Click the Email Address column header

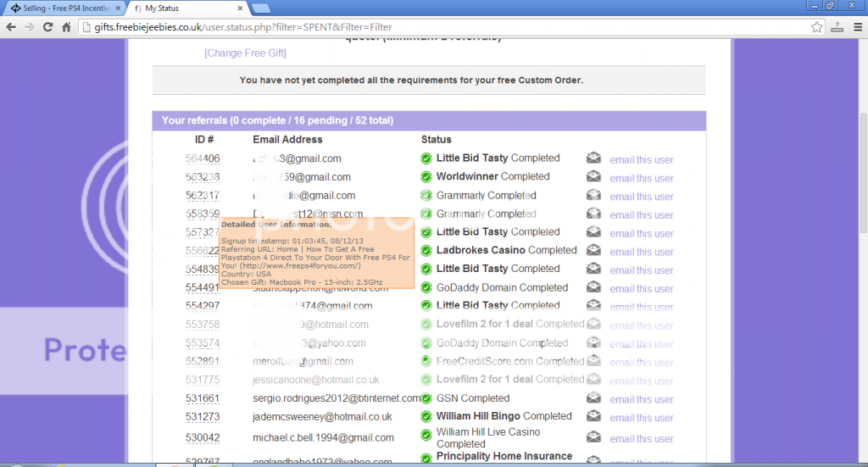point(287,140)
